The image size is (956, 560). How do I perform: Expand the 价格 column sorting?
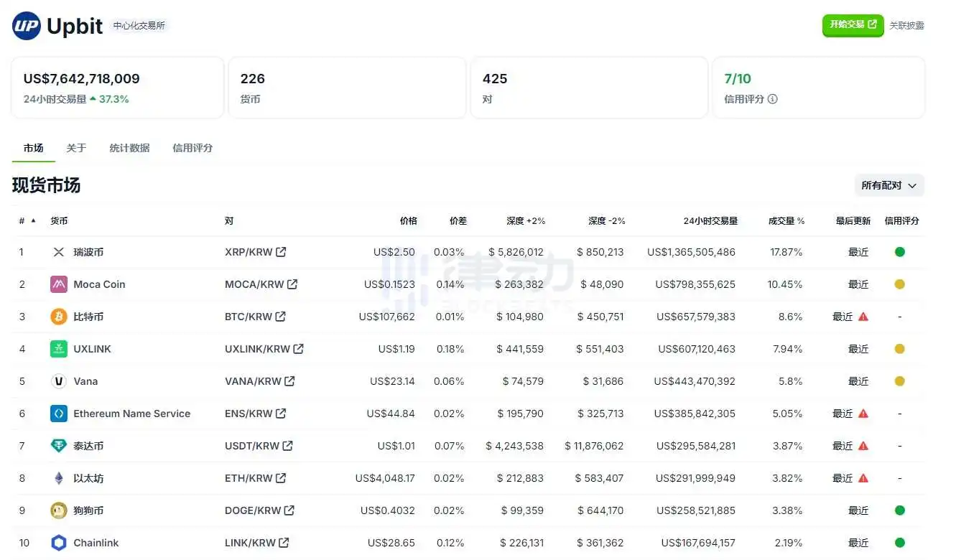pos(409,220)
